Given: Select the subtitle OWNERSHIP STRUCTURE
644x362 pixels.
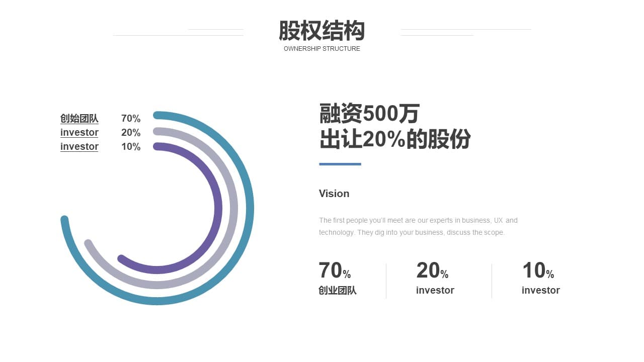Looking at the screenshot, I should click(322, 49).
